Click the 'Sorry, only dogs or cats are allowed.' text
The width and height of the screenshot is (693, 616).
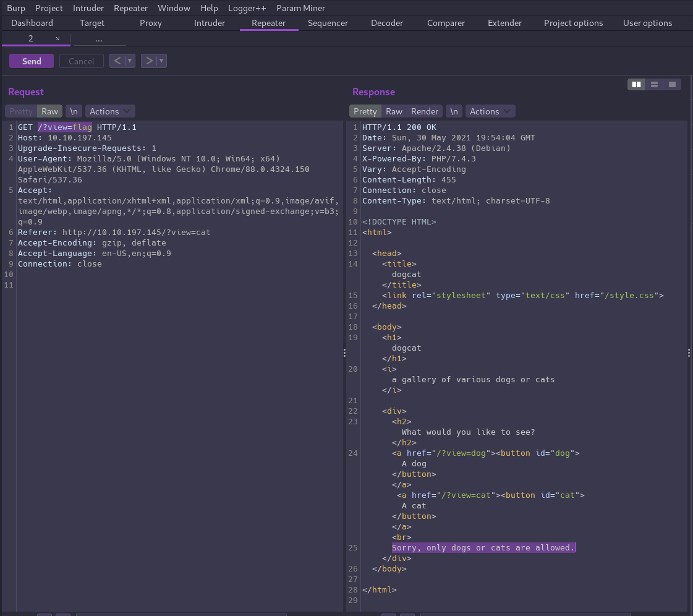click(483, 548)
